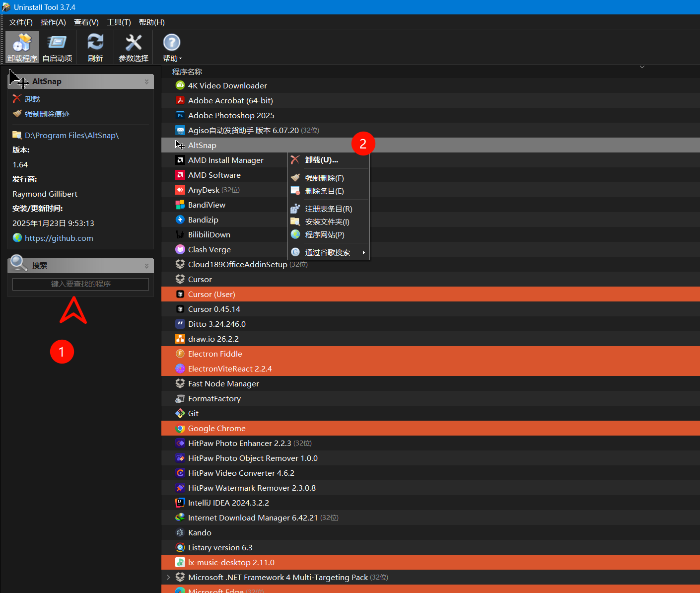Image resolution: width=700 pixels, height=593 pixels.
Task: Open D:\Program Files\AltSnap\ folder link
Action: click(x=72, y=135)
